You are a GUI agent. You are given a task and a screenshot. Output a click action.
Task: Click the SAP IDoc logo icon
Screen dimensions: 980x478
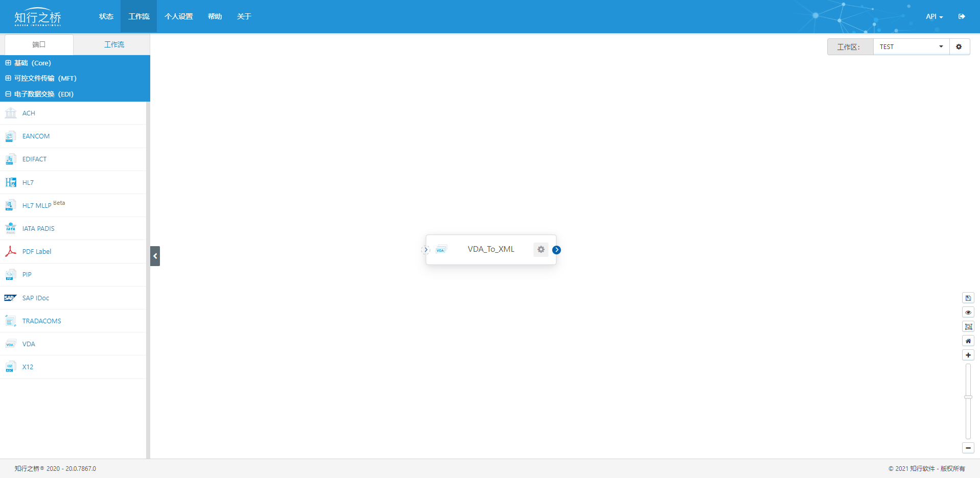pyautogui.click(x=10, y=298)
